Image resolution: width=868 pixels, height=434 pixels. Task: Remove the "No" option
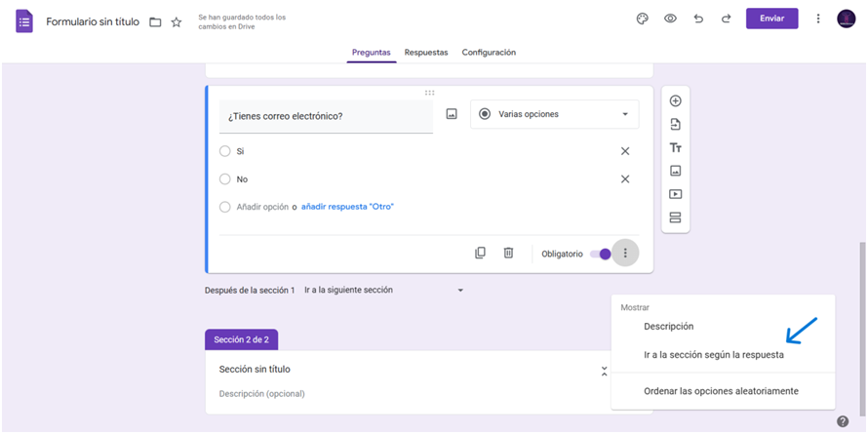pos(625,178)
